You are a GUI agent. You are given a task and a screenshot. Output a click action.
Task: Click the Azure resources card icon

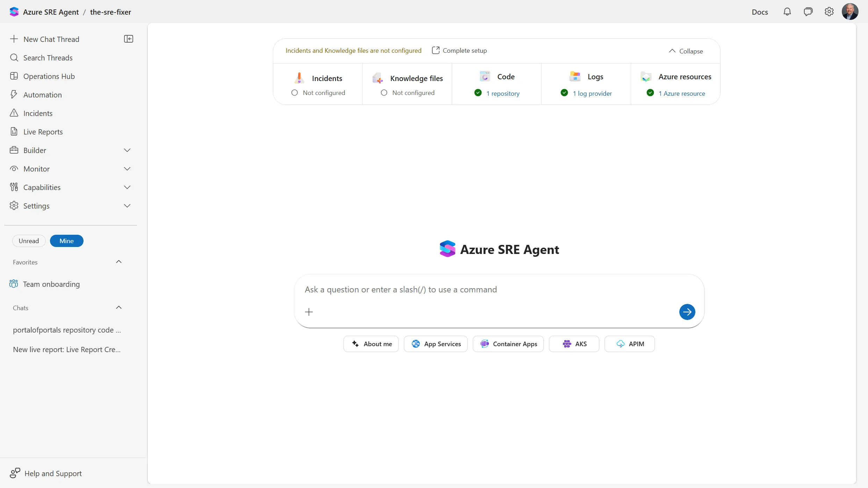click(646, 76)
